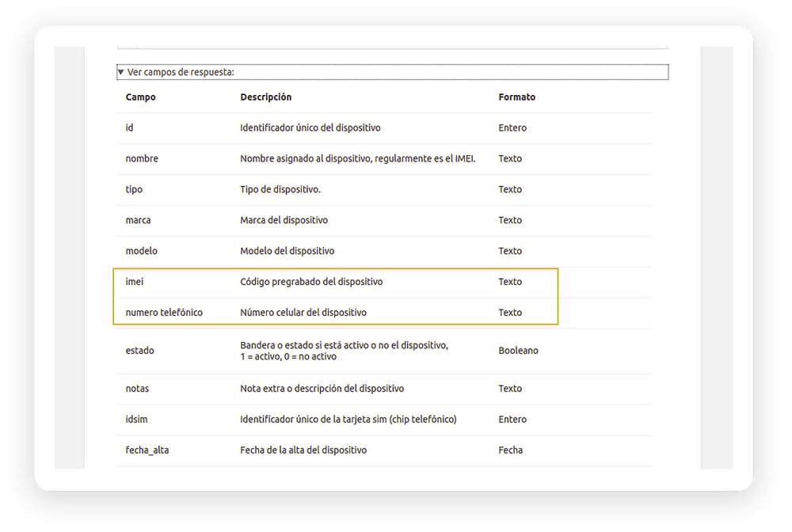The image size is (792, 532).
Task: Select the 'numero telefónico' field name
Action: tap(164, 313)
